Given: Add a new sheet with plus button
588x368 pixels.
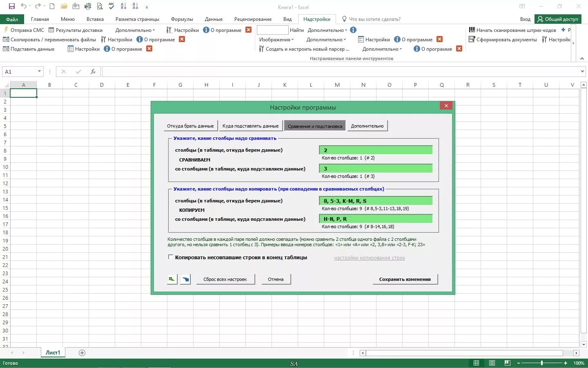Looking at the screenshot, I should [82, 353].
